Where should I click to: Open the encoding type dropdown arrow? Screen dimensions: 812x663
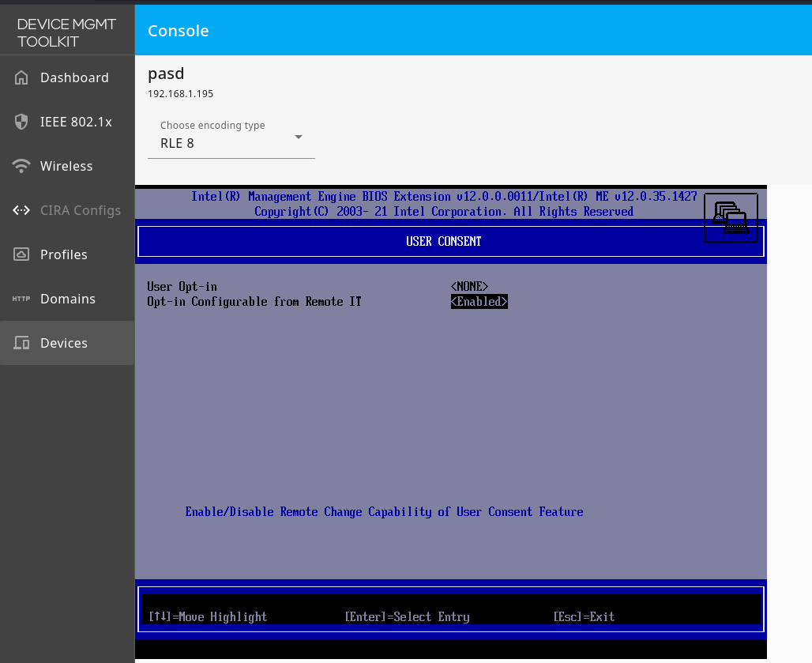tap(299, 137)
